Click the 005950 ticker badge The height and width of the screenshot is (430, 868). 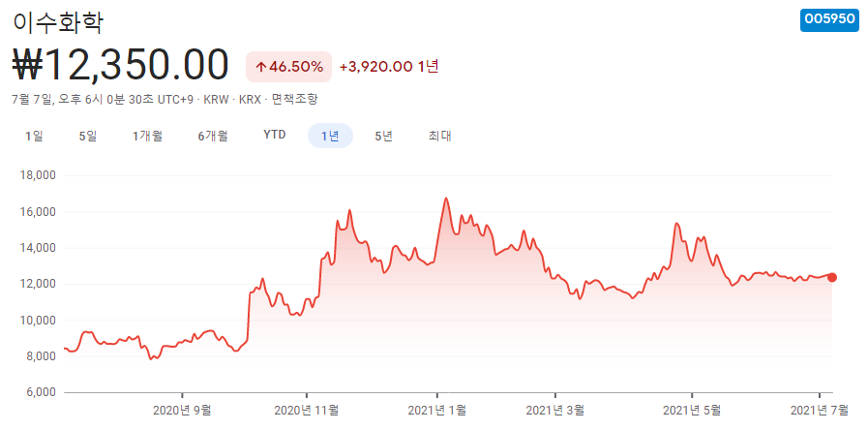[829, 19]
